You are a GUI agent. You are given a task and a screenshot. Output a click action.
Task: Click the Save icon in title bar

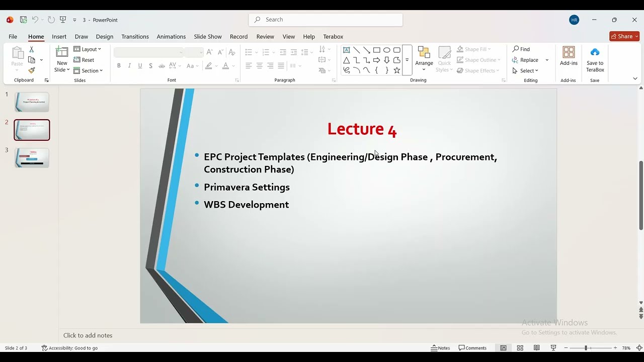[23, 20]
